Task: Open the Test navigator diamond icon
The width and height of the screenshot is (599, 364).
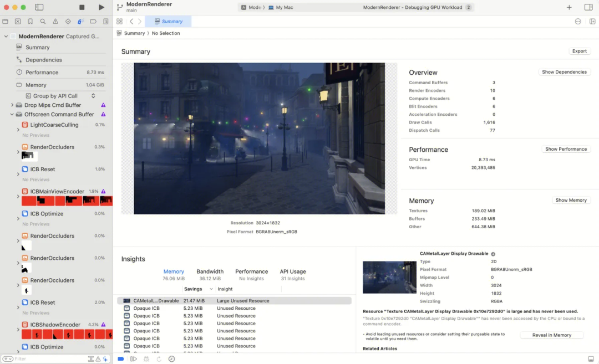Action: 68,22
